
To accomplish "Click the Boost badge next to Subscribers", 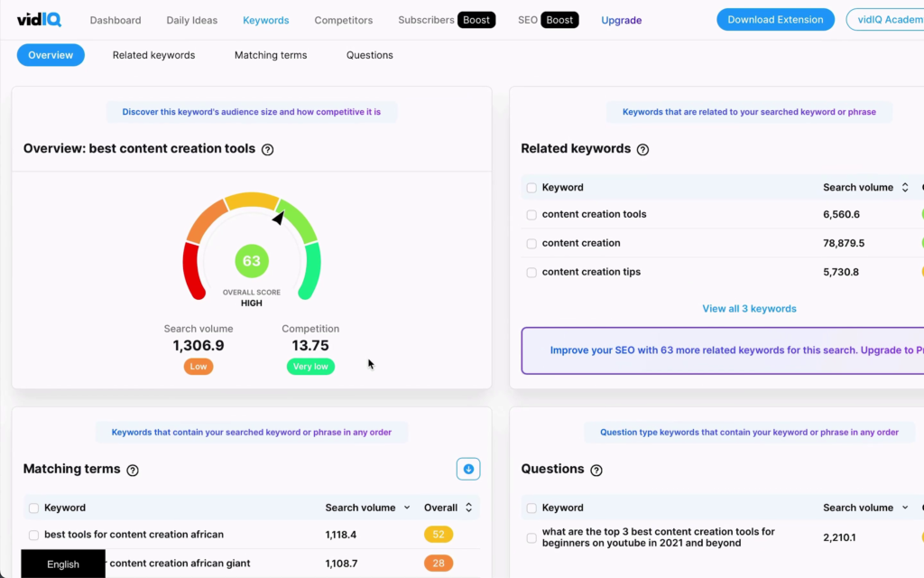I will [x=476, y=18].
